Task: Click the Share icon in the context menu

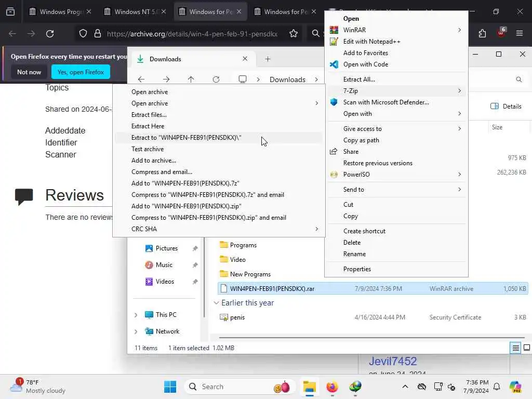Action: tap(334, 151)
